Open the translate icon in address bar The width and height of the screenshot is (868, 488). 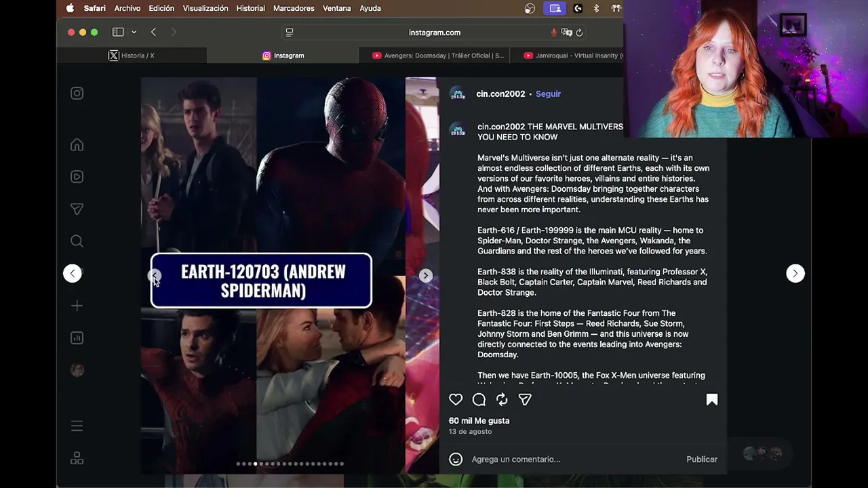point(567,33)
